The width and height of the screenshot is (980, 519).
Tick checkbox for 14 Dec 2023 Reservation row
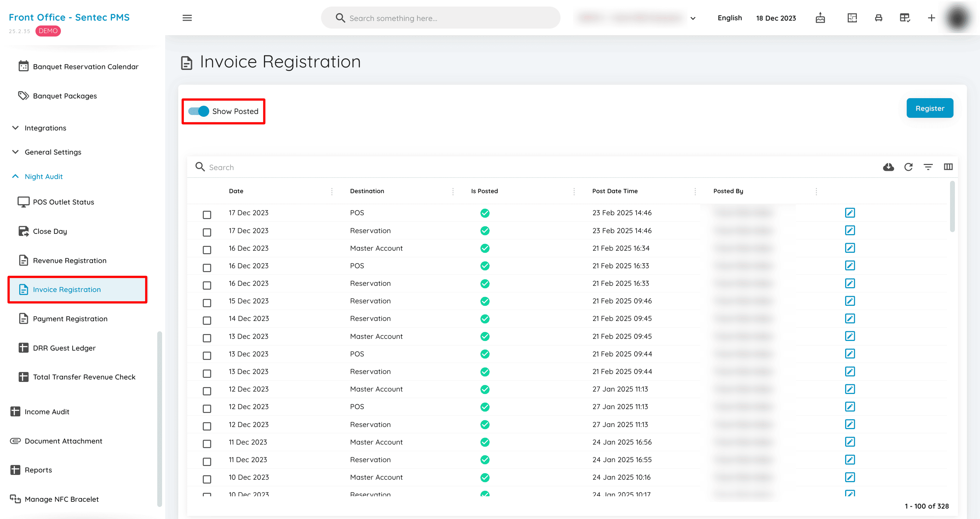[207, 321]
